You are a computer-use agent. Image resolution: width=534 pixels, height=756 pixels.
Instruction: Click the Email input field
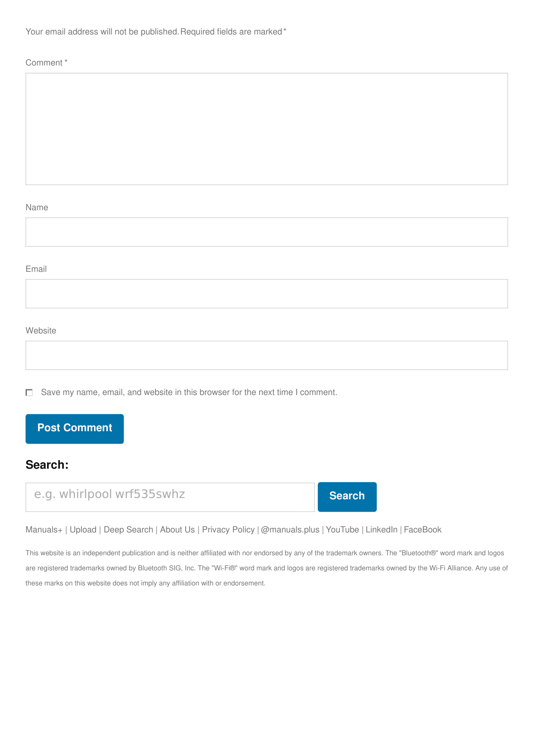pyautogui.click(x=267, y=294)
